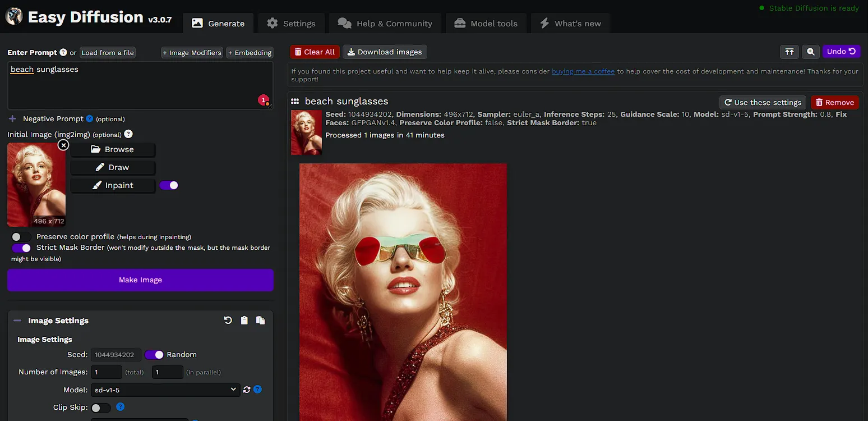
Task: Select the Draw tool for the initial image
Action: click(x=113, y=167)
